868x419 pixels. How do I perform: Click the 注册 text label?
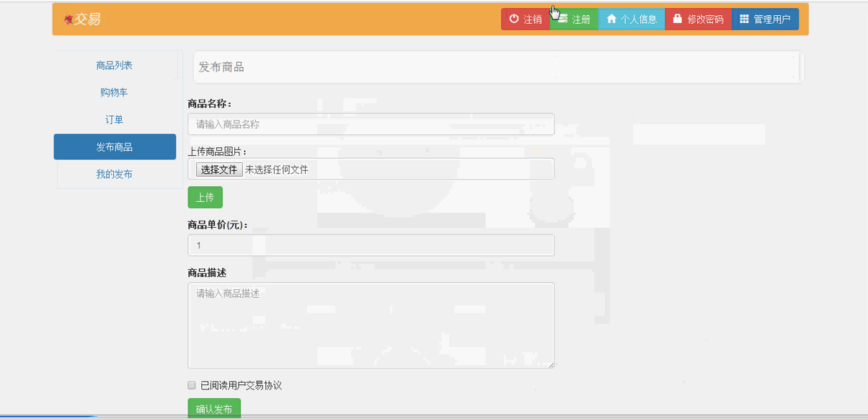pos(581,19)
